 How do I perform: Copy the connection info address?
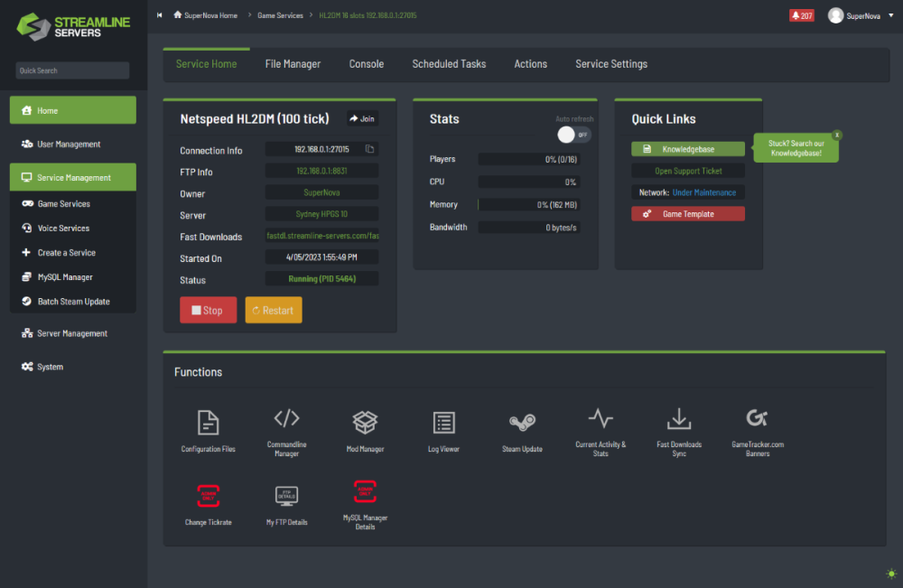coord(369,149)
